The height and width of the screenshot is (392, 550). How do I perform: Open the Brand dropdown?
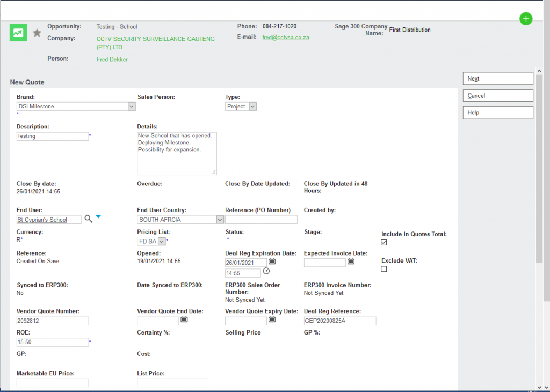(132, 106)
